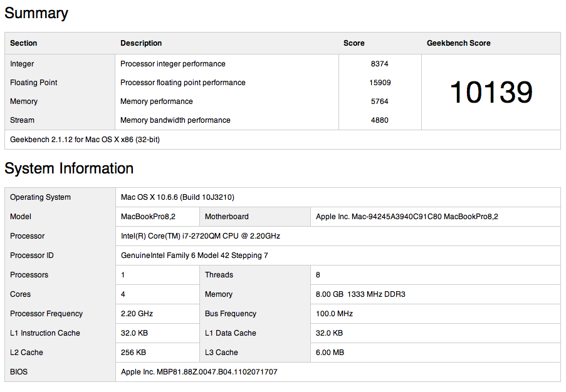Click the MacBookPro8,2 model value

click(x=148, y=217)
